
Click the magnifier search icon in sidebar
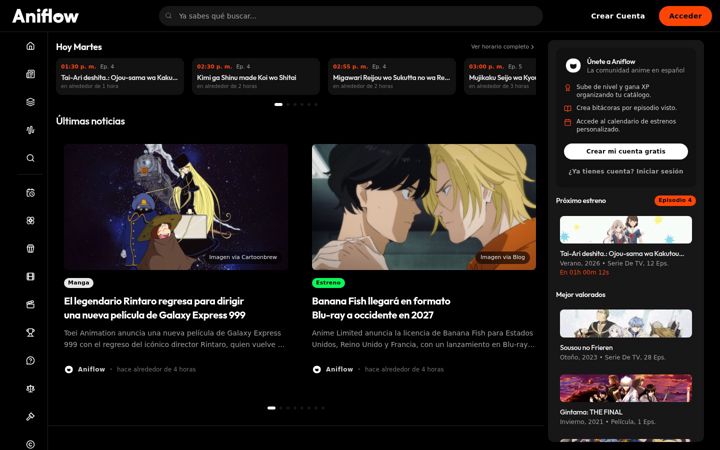(30, 158)
